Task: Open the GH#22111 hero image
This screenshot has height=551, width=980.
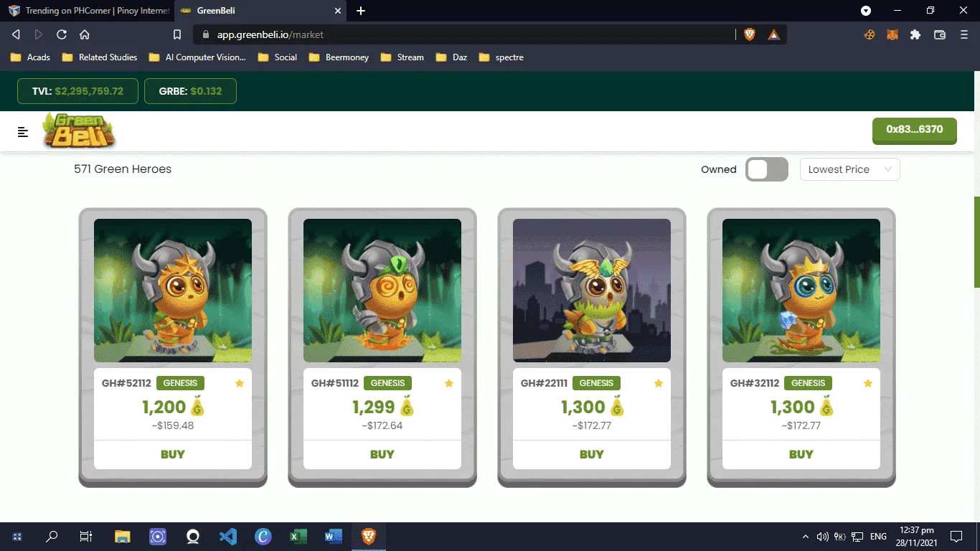Action: click(592, 291)
